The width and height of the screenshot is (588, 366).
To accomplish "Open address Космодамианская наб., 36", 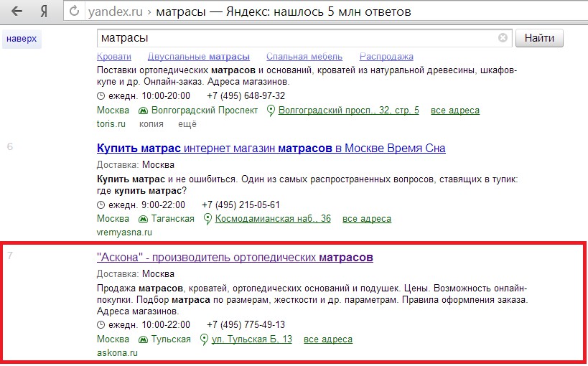I will (273, 219).
